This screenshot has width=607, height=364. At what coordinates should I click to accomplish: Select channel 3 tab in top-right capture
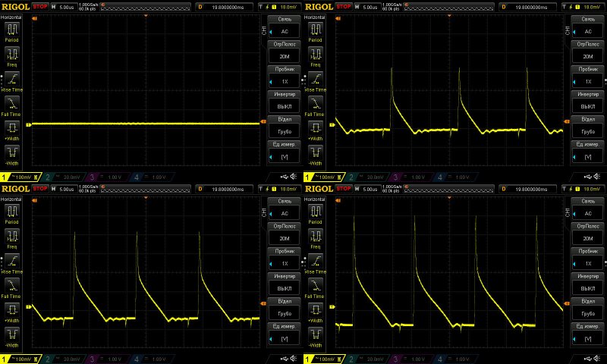(x=411, y=177)
